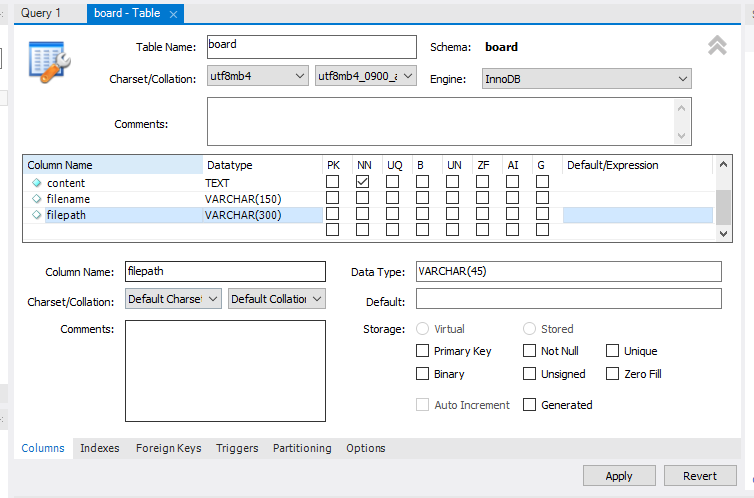
Task: Switch to the Query 1 tab
Action: coord(41,13)
